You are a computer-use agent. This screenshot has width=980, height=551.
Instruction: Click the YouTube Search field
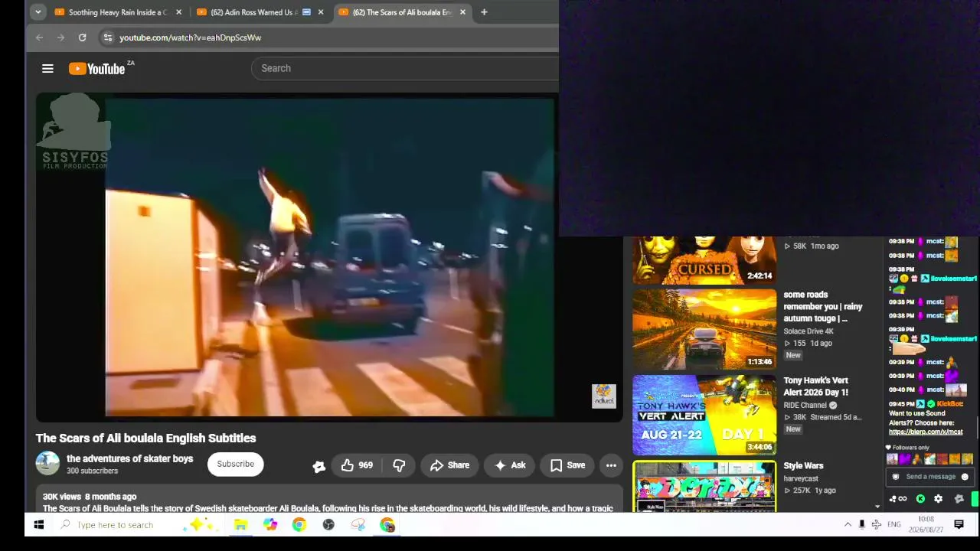[x=405, y=68]
